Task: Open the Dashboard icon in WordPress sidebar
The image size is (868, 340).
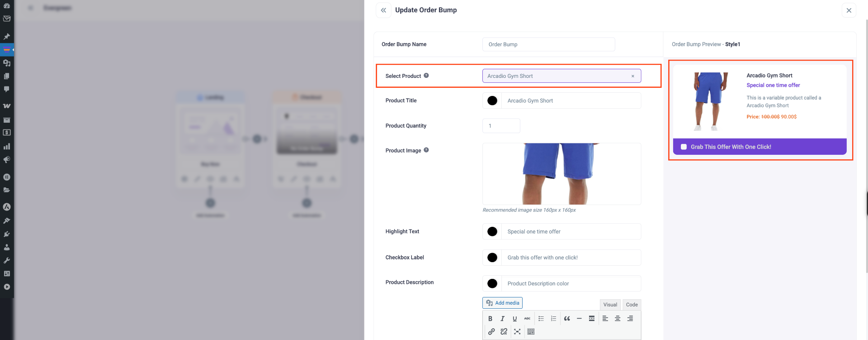Action: tap(7, 5)
